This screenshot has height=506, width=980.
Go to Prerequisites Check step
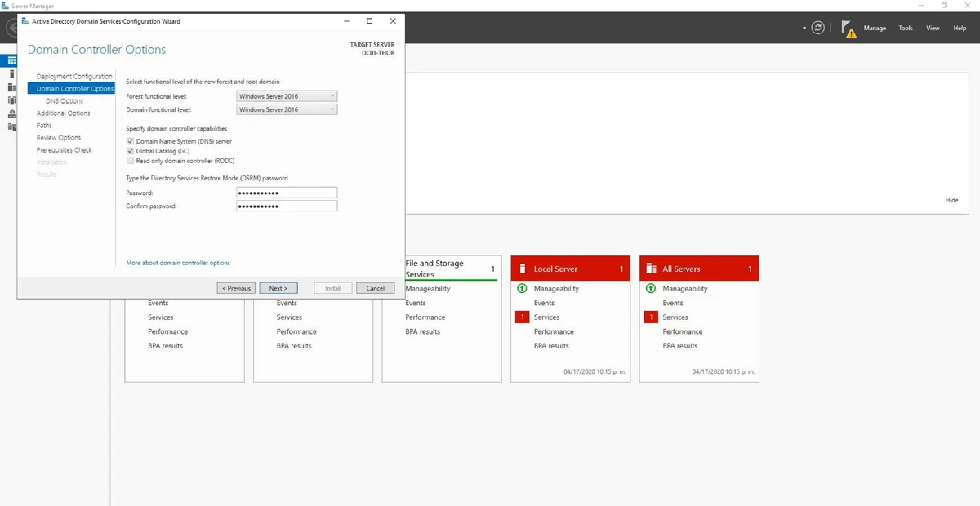click(x=65, y=150)
